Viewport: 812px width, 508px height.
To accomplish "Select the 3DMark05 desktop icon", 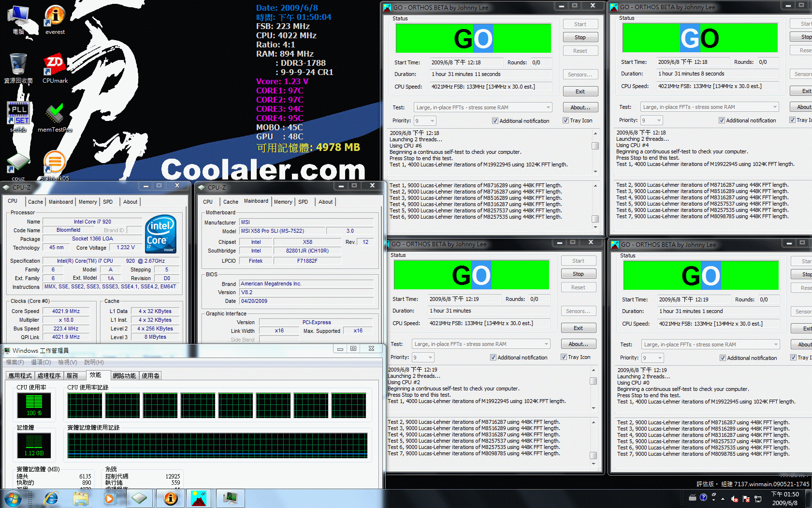I will [55, 166].
